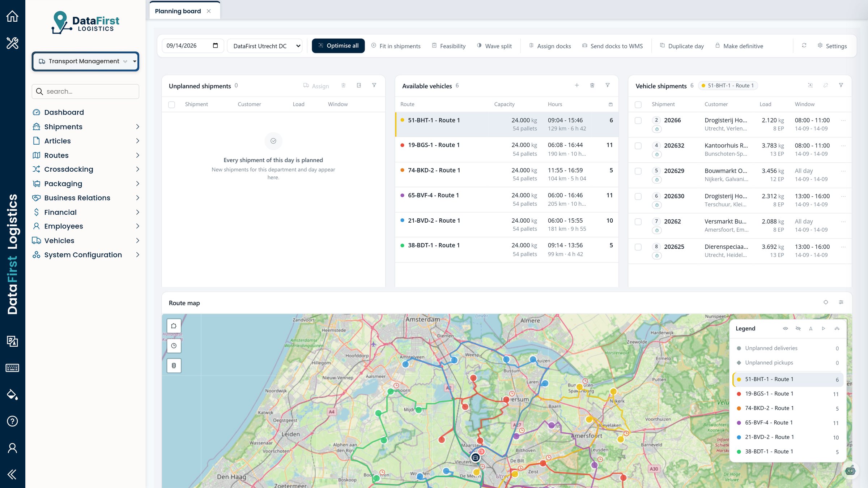Recenter route map with target icon

point(826,302)
